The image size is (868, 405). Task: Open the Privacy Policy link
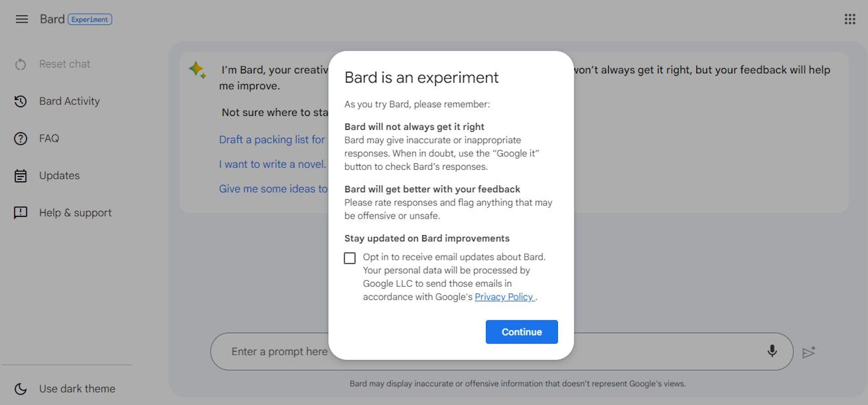pos(504,297)
